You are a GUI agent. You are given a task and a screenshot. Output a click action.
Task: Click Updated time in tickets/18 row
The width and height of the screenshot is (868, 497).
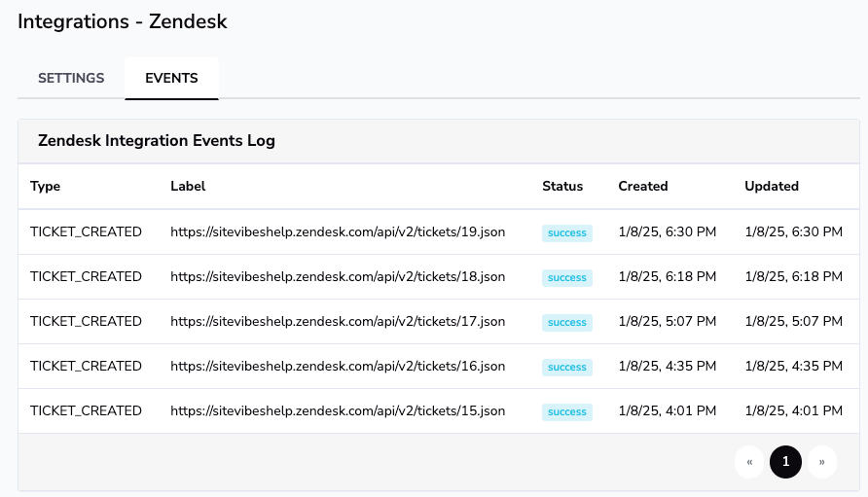[x=794, y=277]
